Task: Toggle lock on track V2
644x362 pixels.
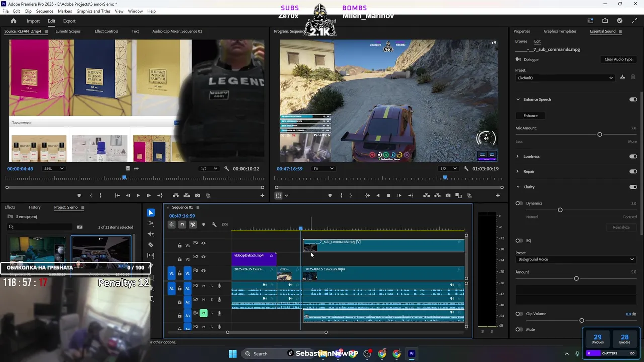Action: click(x=180, y=259)
